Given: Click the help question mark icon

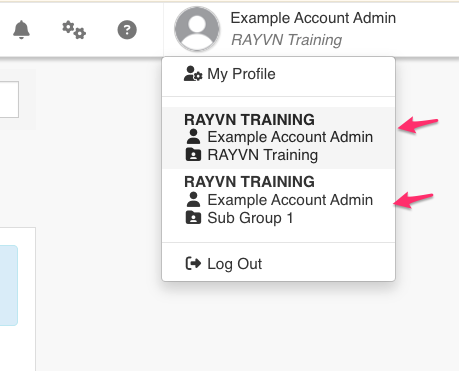Looking at the screenshot, I should (x=127, y=30).
